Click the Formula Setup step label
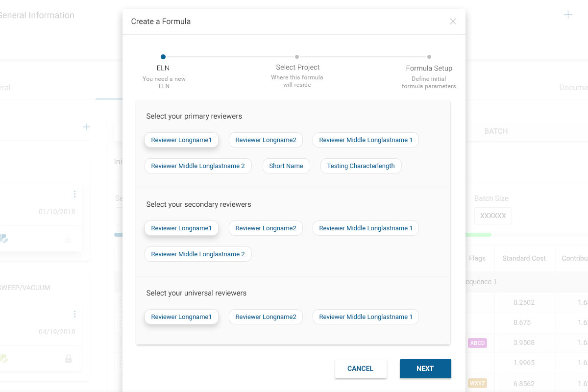Image resolution: width=588 pixels, height=392 pixels. point(429,68)
